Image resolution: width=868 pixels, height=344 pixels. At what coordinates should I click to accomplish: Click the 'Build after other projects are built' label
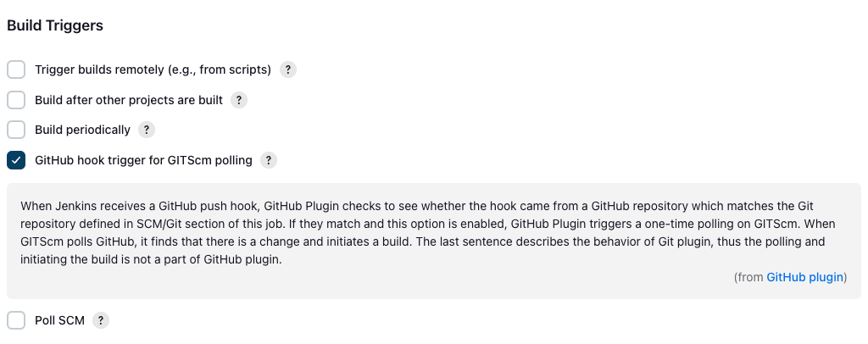click(x=129, y=100)
